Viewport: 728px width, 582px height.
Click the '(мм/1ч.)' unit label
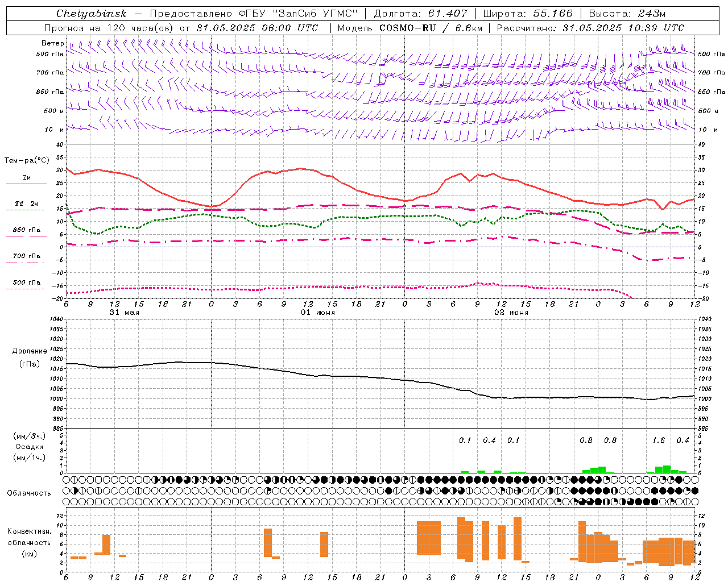[x=29, y=458]
